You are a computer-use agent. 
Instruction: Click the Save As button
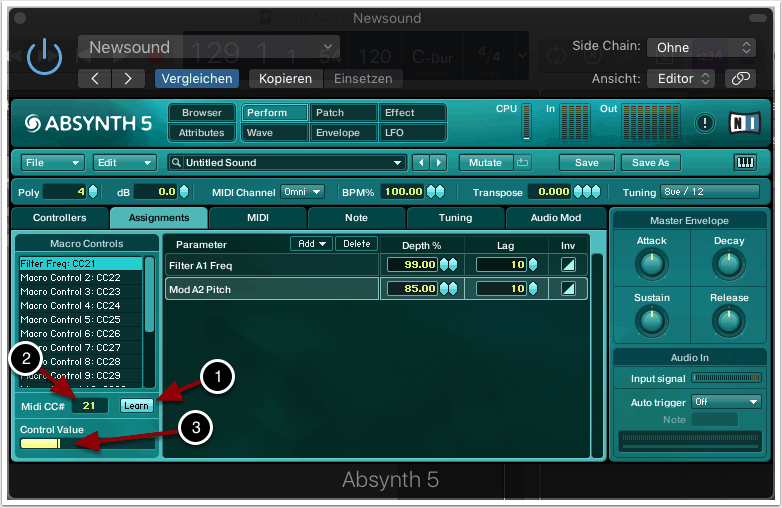pyautogui.click(x=651, y=162)
